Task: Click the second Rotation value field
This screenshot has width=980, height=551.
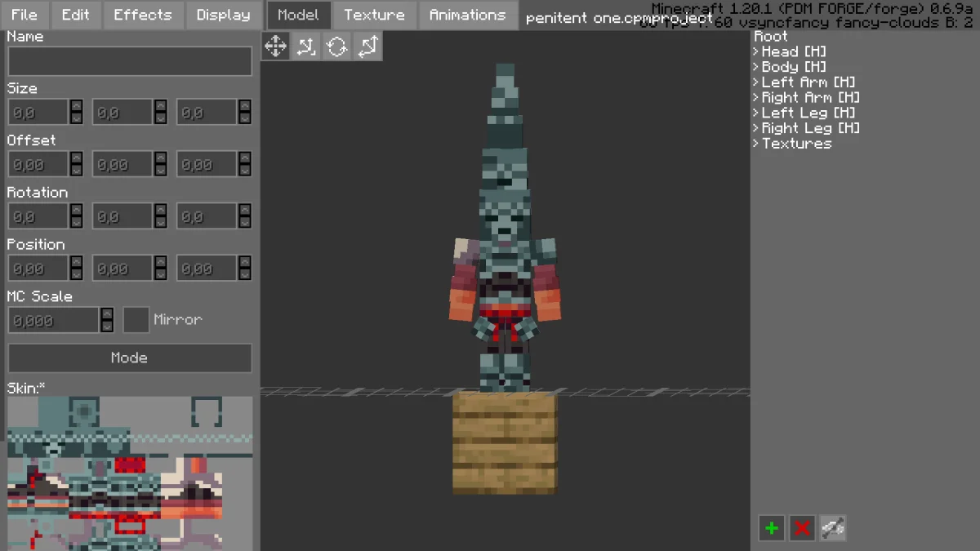Action: pos(122,216)
